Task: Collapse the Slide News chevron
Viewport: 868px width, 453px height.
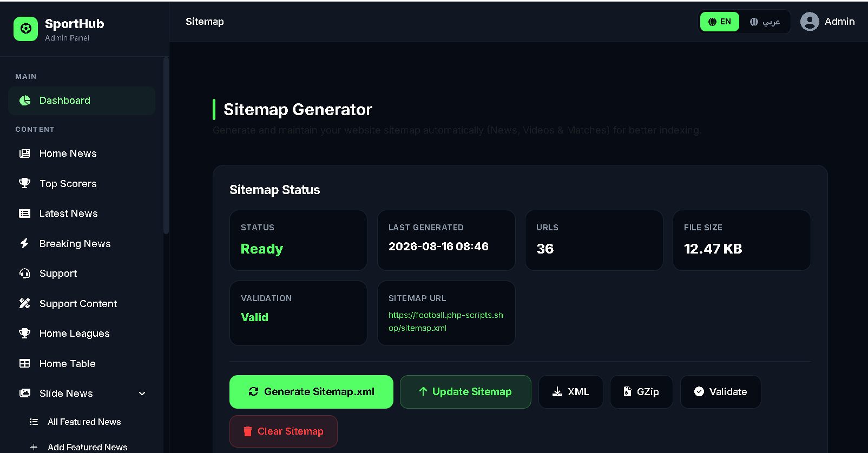Action: [142, 394]
